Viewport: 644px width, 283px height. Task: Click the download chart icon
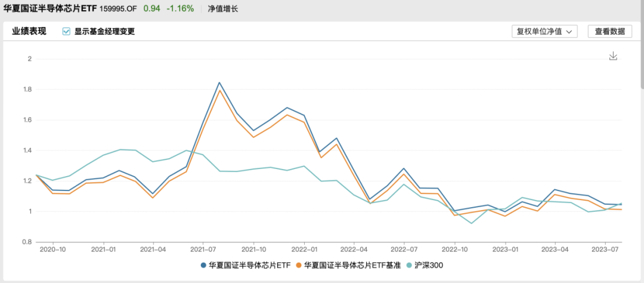pos(613,56)
